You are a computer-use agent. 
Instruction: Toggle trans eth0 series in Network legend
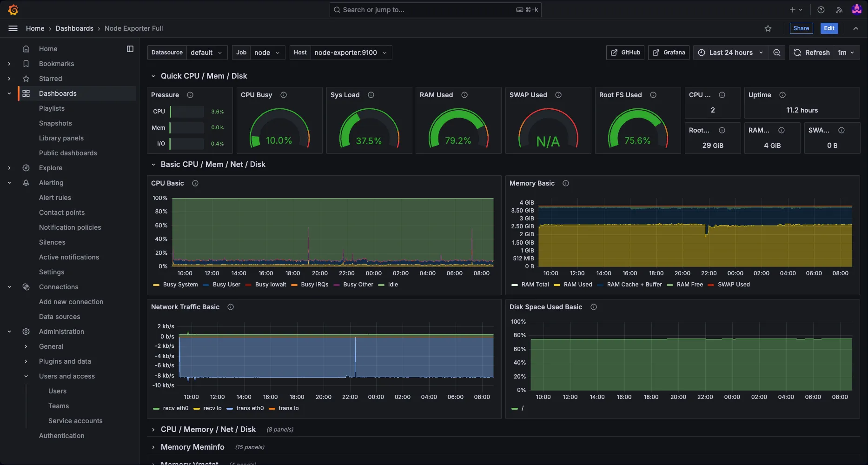click(250, 408)
